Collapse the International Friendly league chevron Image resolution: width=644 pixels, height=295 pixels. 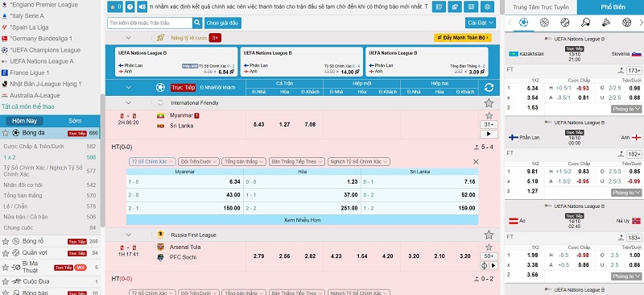click(x=129, y=103)
